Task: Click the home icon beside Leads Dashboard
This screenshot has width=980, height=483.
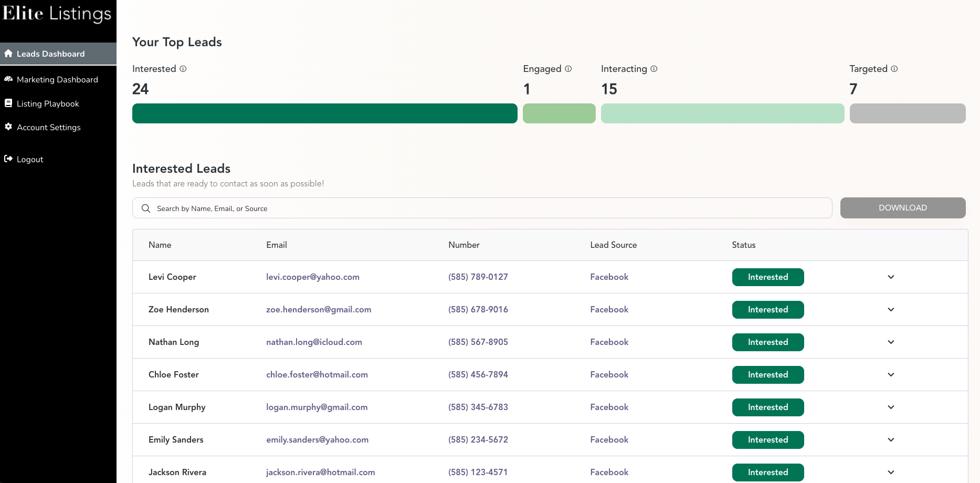Action: (x=8, y=54)
